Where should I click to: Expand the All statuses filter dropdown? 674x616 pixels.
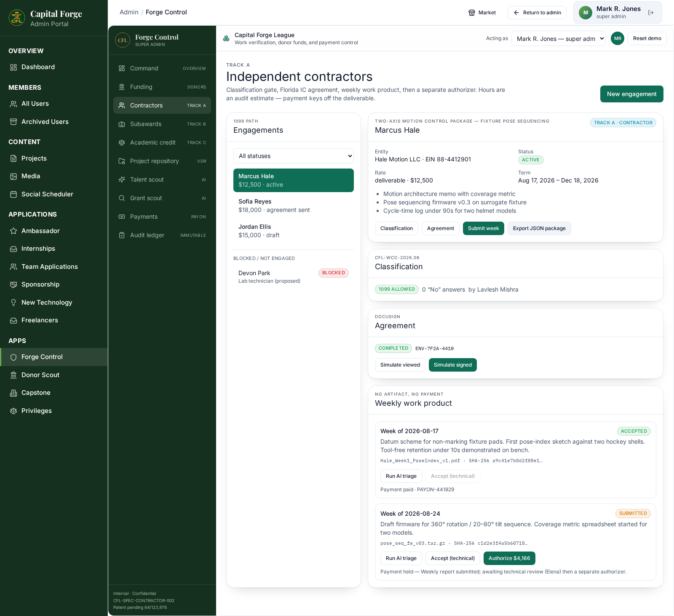pyautogui.click(x=294, y=156)
